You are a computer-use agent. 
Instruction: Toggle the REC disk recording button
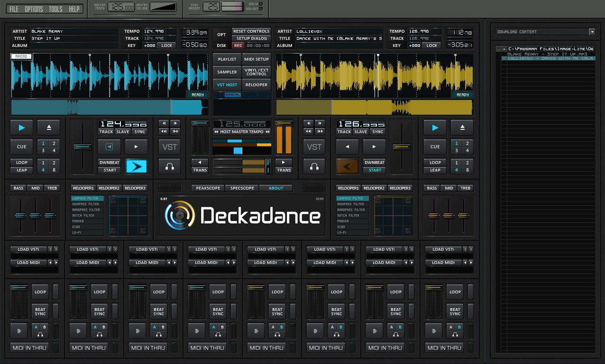pos(238,45)
